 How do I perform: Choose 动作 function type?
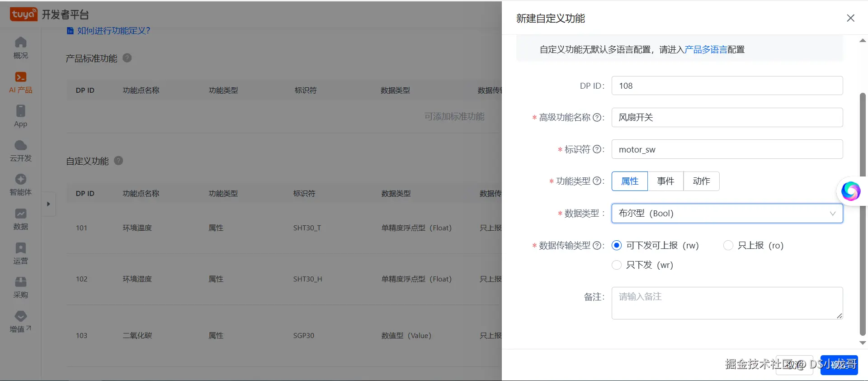pos(701,181)
